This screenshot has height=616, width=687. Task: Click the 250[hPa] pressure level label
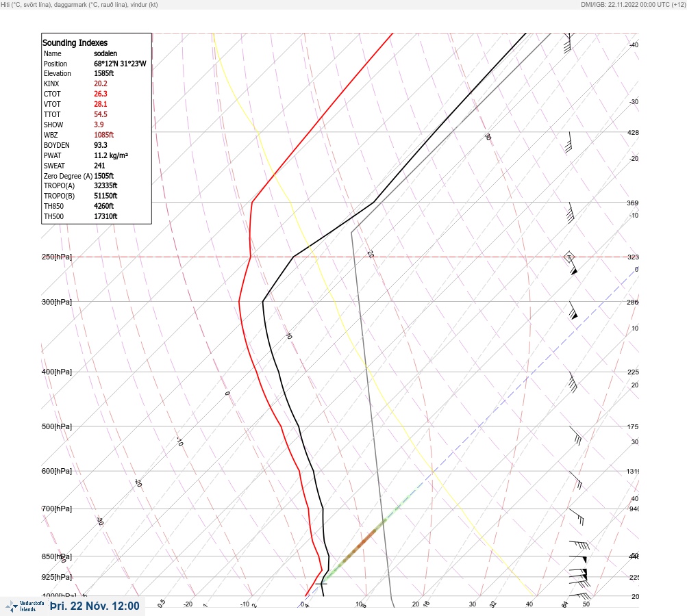click(57, 257)
